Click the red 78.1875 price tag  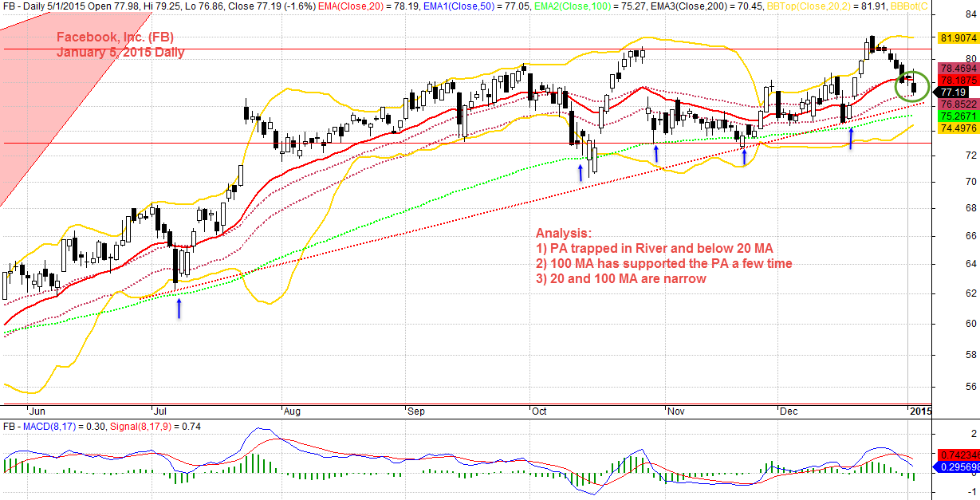[958, 81]
